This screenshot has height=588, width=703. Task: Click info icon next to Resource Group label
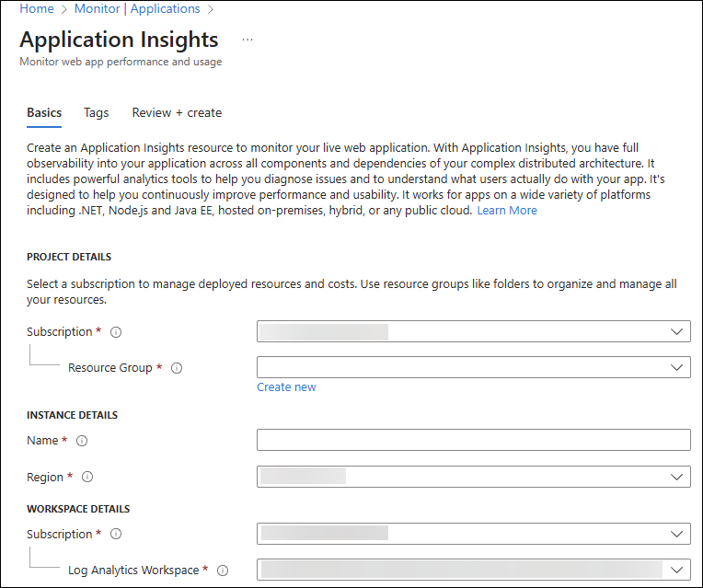[177, 368]
